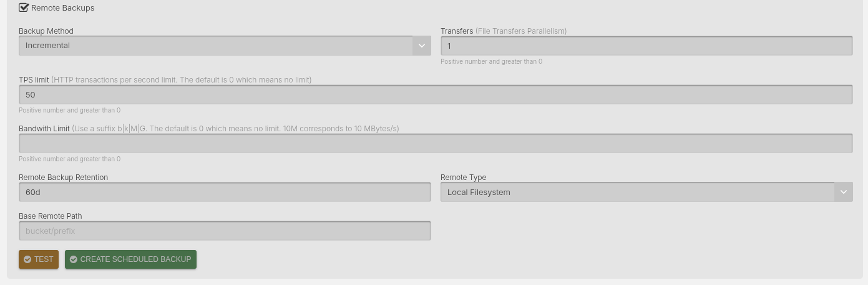868x285 pixels.
Task: Uncheck the Remote Backups checkbox
Action: click(x=24, y=8)
